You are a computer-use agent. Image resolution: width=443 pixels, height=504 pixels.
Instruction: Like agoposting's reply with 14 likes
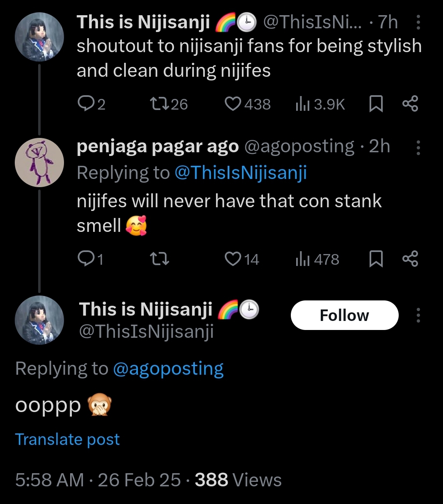pyautogui.click(x=233, y=259)
